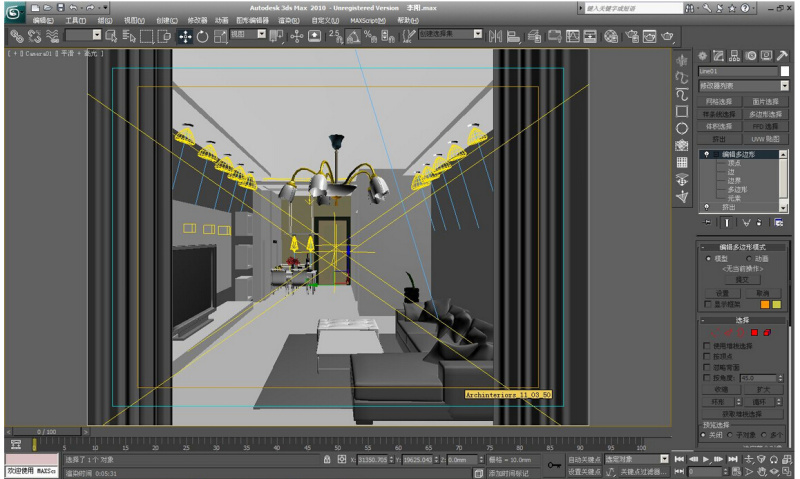The image size is (800, 479).
Task: Switch to the Create panel tab
Action: tap(703, 56)
